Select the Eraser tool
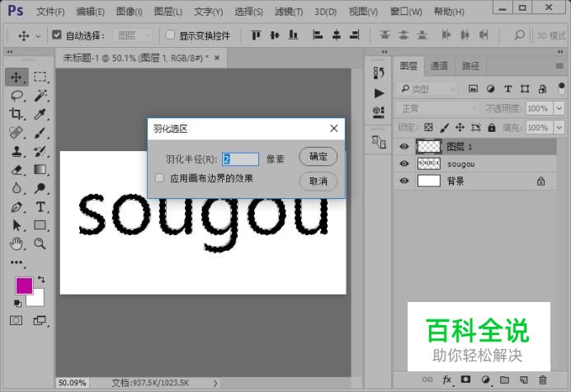 click(x=17, y=170)
